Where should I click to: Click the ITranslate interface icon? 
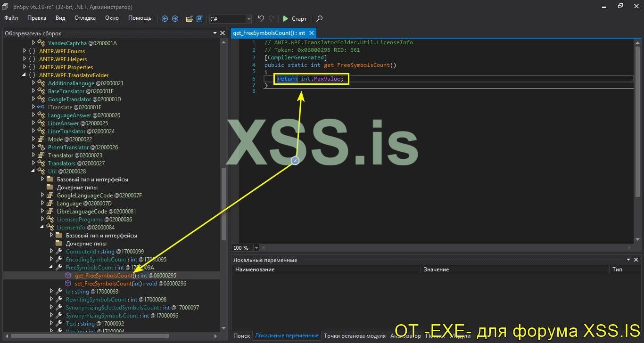[41, 107]
